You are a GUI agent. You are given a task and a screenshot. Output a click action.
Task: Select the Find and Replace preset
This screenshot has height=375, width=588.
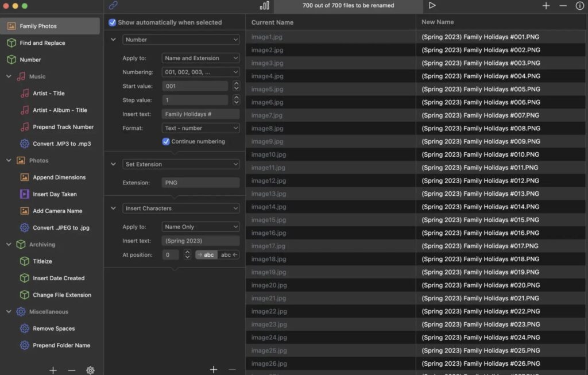[42, 43]
